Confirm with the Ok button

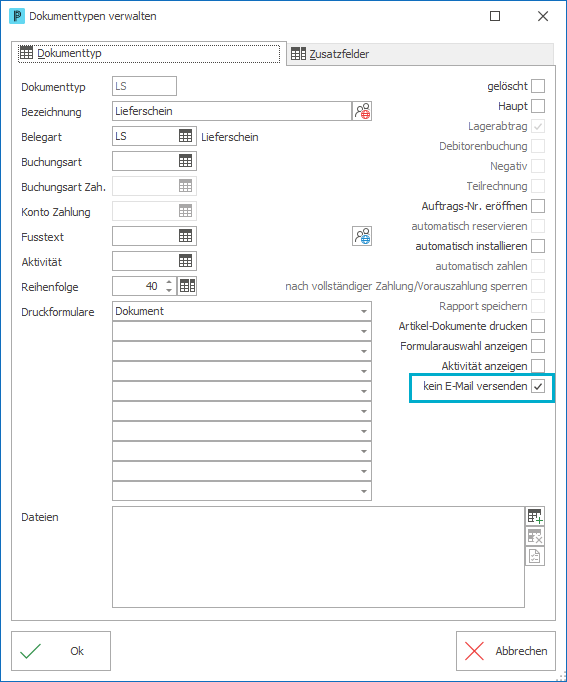click(61, 651)
